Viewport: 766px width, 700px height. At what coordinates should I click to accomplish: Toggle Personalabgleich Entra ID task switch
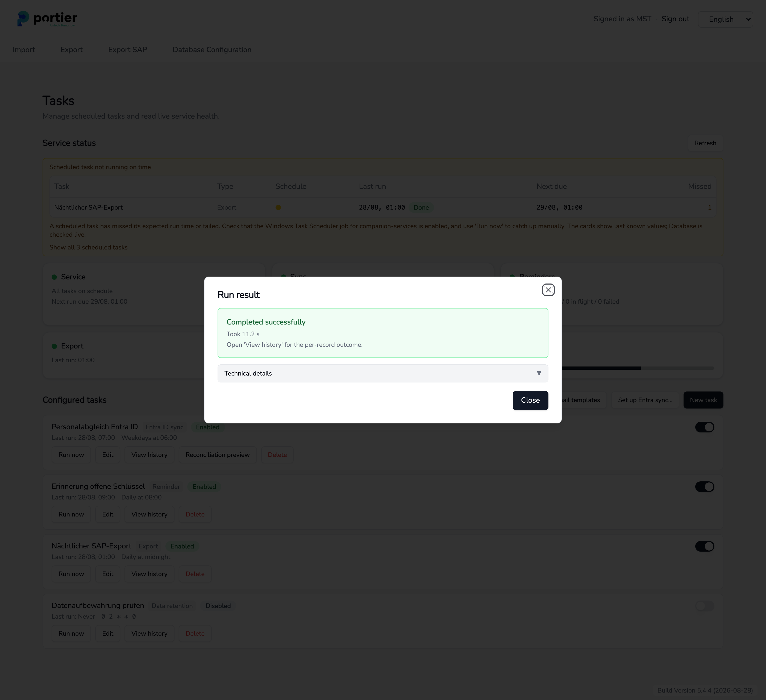point(705,427)
